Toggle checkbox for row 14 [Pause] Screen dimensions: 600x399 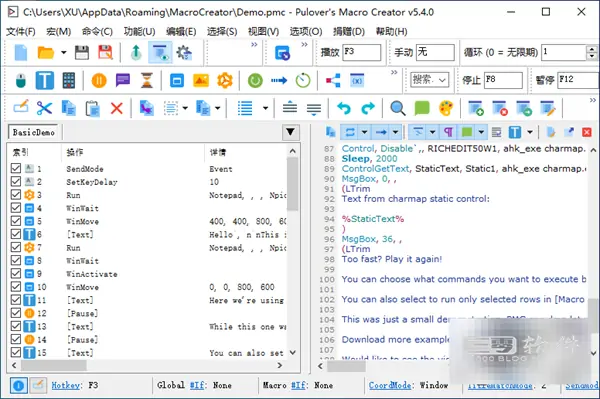[16, 339]
